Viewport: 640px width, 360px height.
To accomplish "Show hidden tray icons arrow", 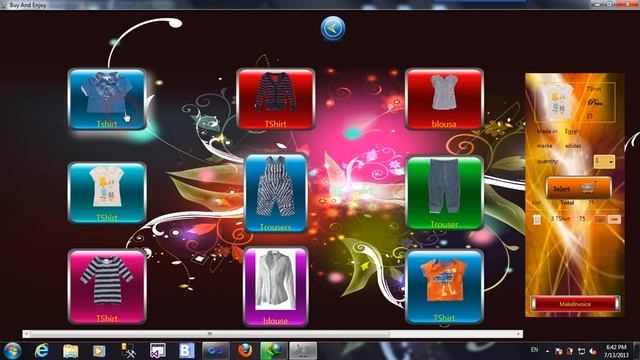I will [547, 351].
